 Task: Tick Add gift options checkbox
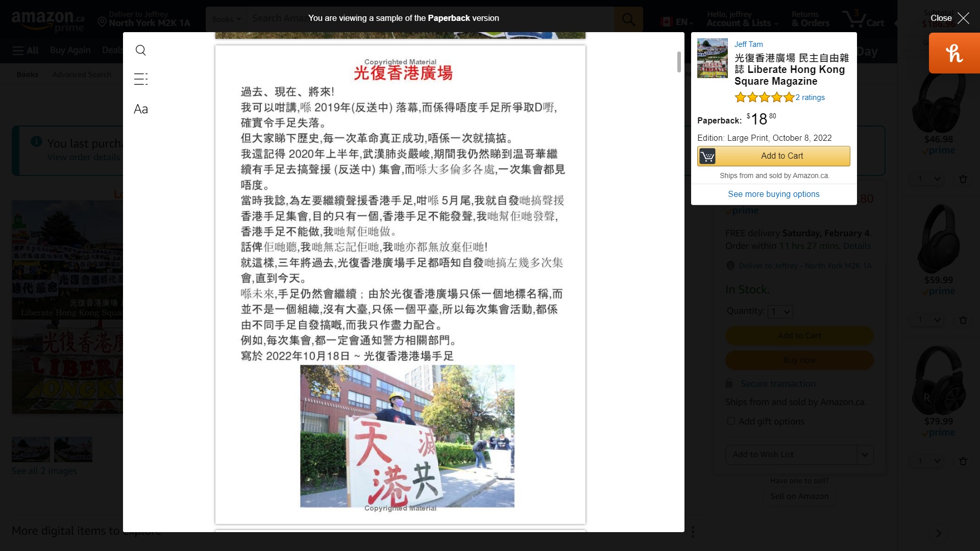(x=731, y=421)
